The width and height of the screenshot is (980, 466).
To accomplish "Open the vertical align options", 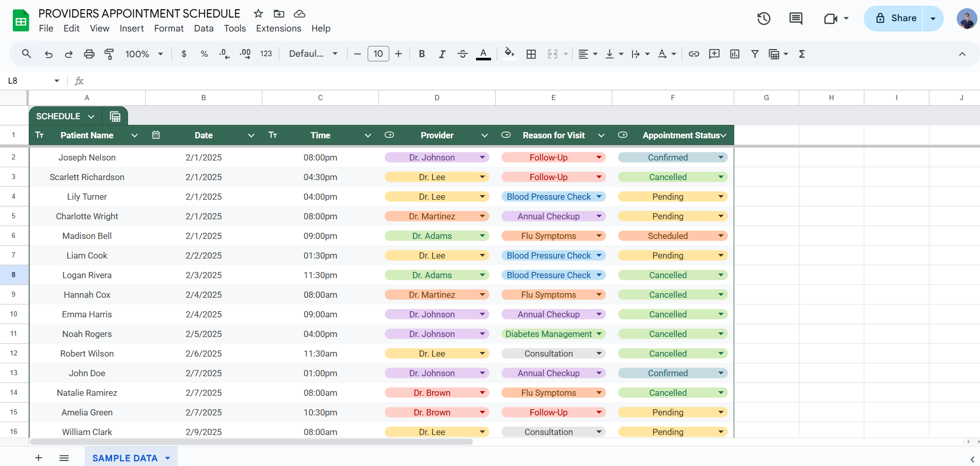I will click(x=614, y=54).
